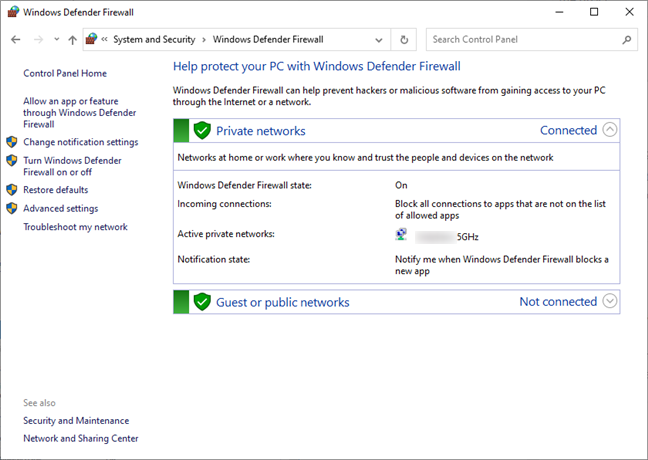Viewport: 648px width, 460px height.
Task: Click shield icon beside Advanced settings
Action: tap(12, 208)
